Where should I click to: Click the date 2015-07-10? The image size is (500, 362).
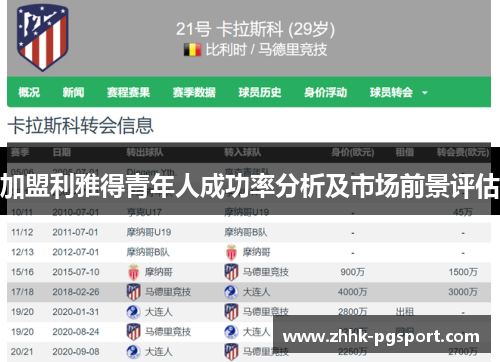click(76, 272)
